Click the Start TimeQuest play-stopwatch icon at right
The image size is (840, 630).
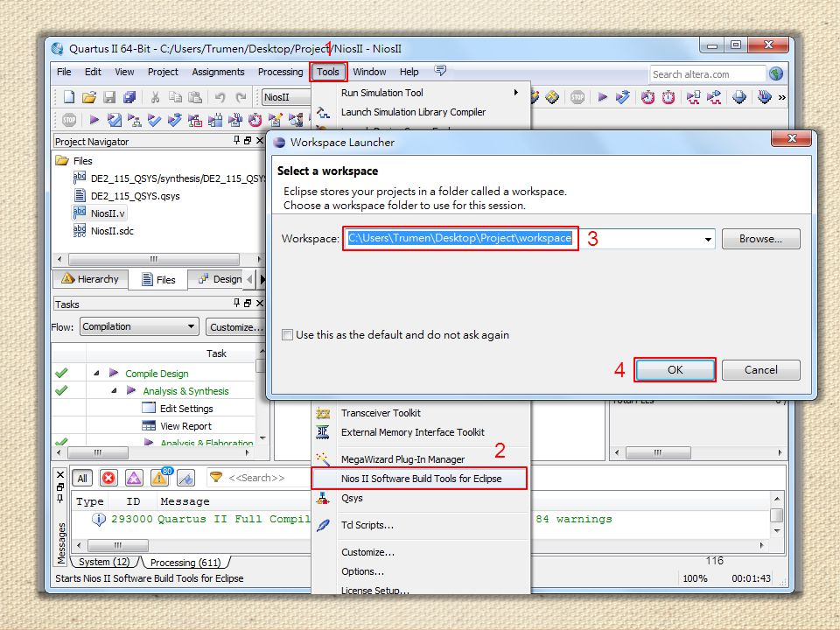647,97
